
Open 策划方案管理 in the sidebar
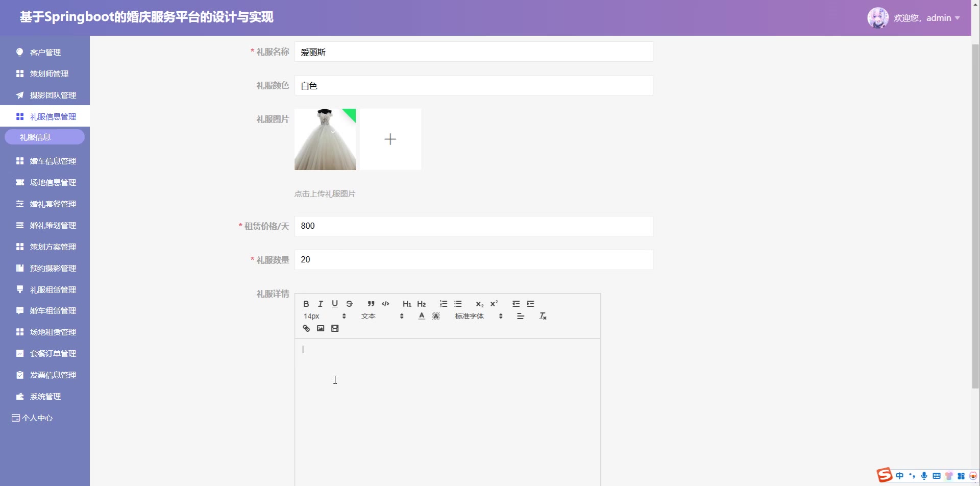click(x=45, y=247)
